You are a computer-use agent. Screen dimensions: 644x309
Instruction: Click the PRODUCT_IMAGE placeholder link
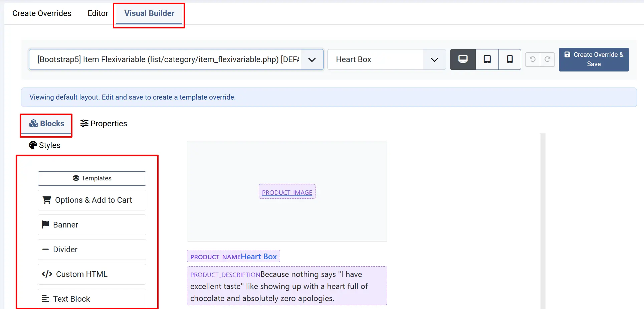click(287, 192)
